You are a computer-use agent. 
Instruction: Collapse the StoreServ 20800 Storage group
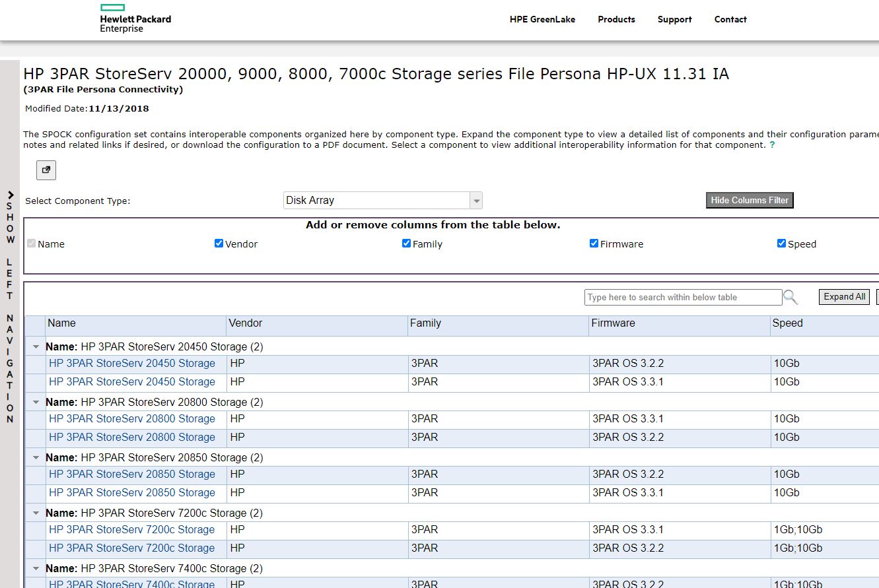35,402
